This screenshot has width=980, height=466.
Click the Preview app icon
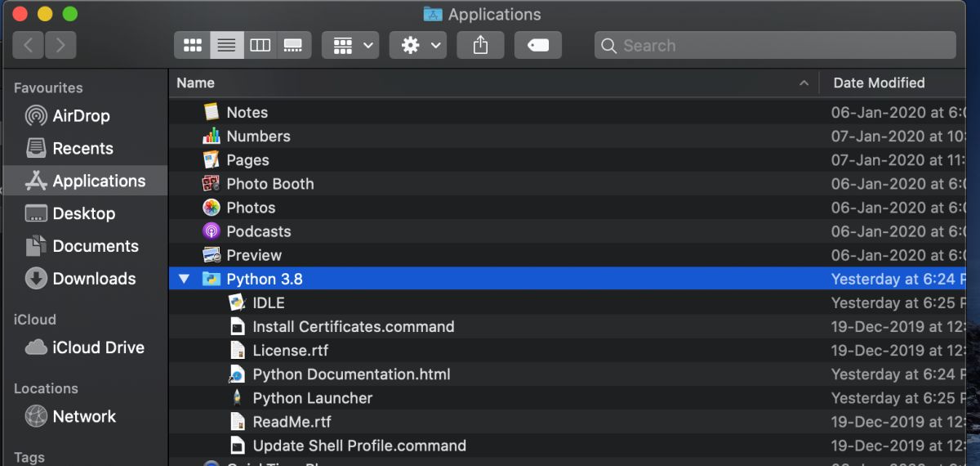[x=212, y=255]
